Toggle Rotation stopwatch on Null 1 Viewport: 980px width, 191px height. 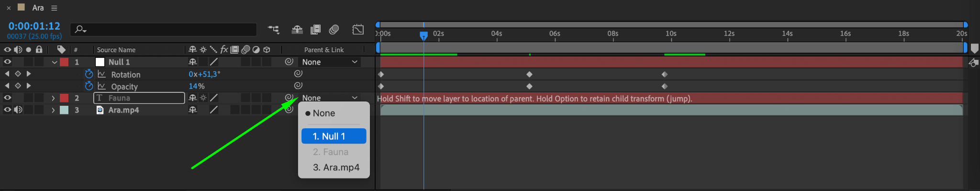pyautogui.click(x=89, y=74)
